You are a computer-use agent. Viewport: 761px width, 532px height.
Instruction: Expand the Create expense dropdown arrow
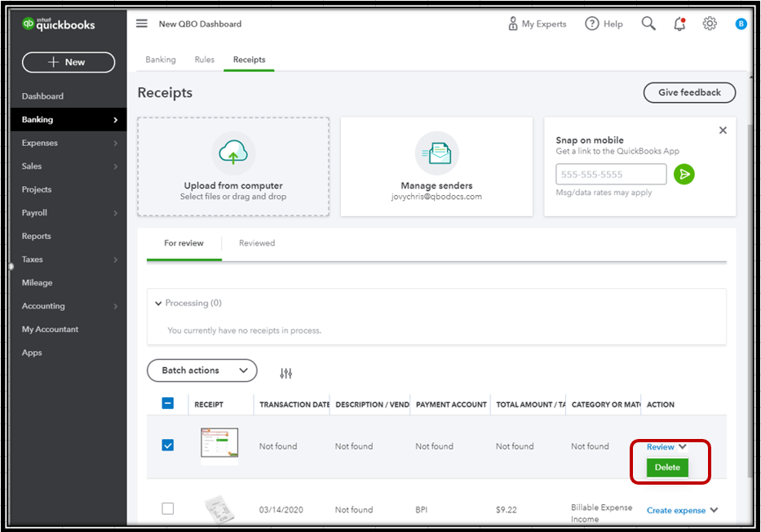click(x=714, y=510)
